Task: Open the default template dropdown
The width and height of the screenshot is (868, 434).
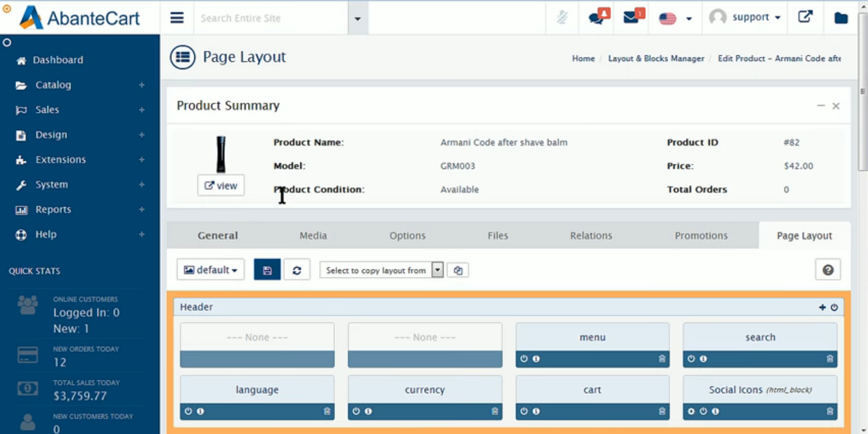Action: pos(210,270)
